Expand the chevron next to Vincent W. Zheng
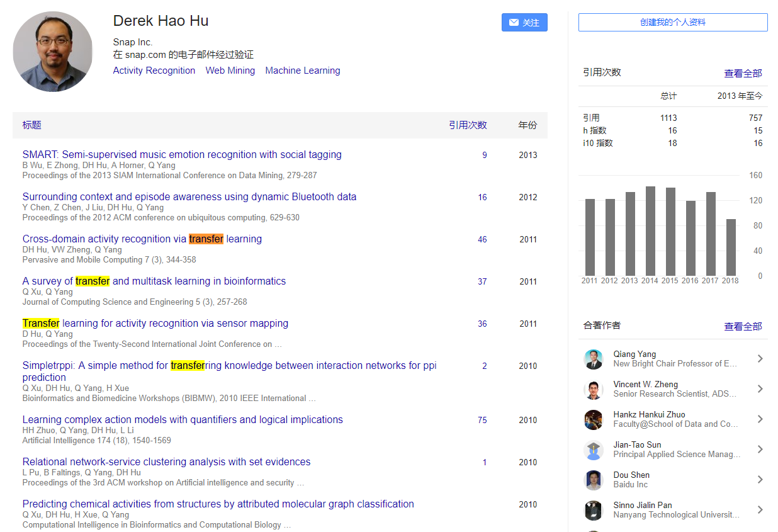 [x=760, y=389]
